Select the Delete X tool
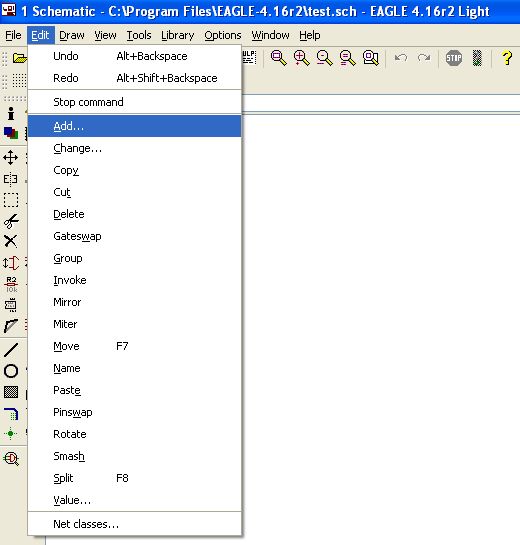 coord(10,241)
